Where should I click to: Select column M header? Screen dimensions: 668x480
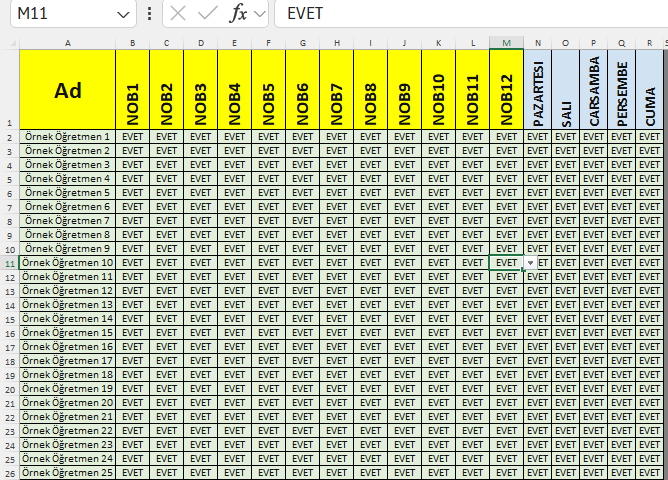(x=507, y=43)
